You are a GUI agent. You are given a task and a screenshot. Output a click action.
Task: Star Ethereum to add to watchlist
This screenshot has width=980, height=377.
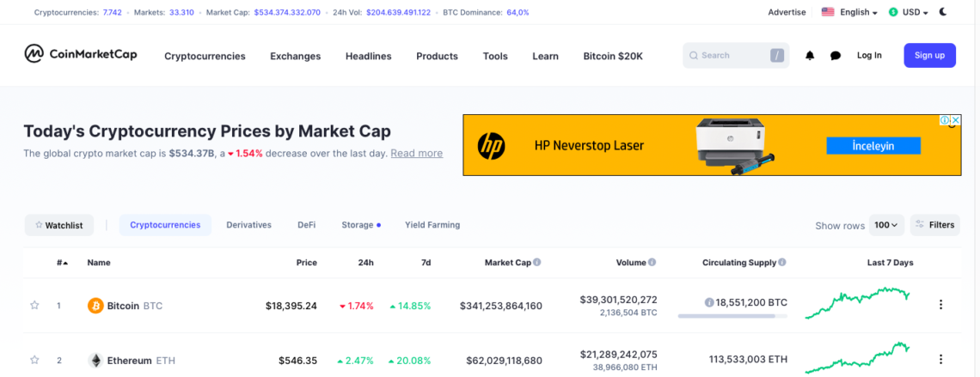35,360
